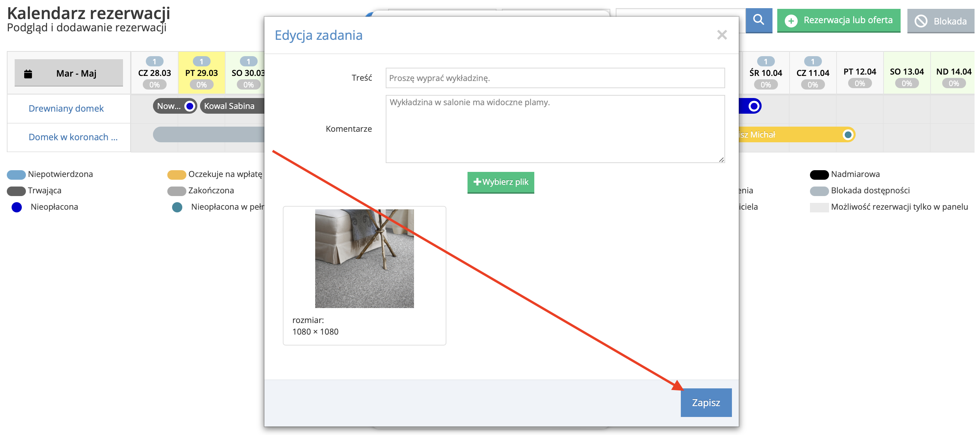Image resolution: width=980 pixels, height=435 pixels.
Task: Click the CZ 28.03 day header
Action: coord(154,73)
